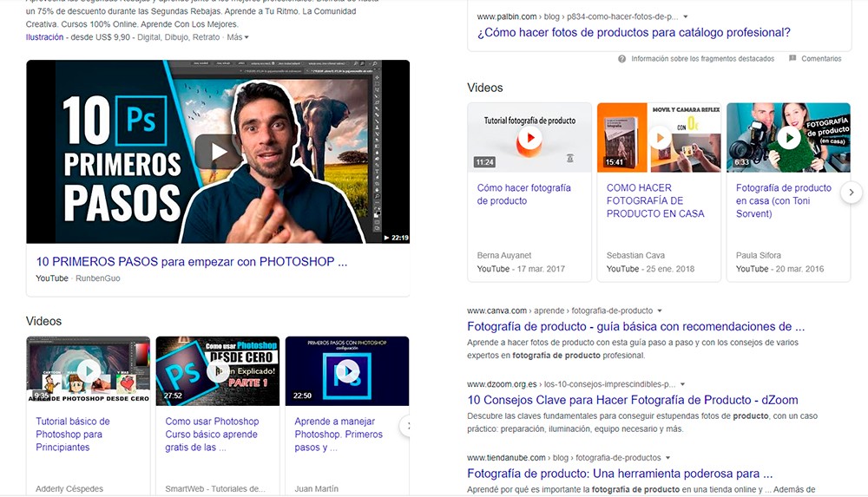Play the 'Móvil y cámara reflex' video thumbnail
The image size is (868, 497).
[659, 137]
